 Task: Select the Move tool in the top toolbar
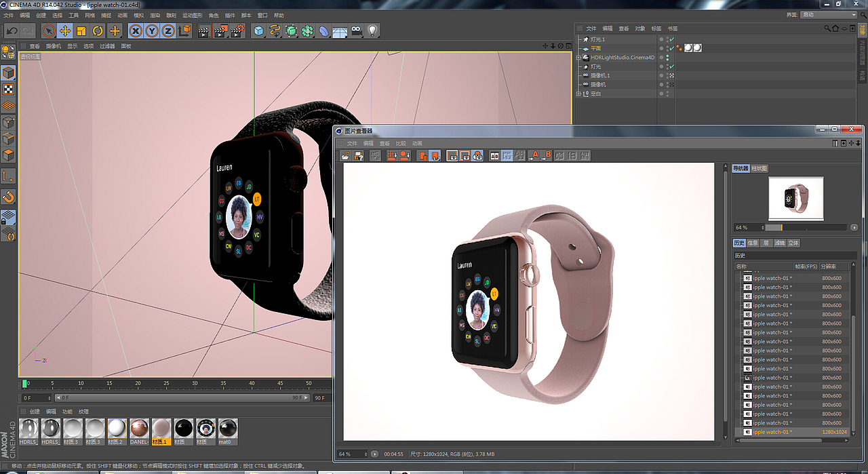pos(64,31)
